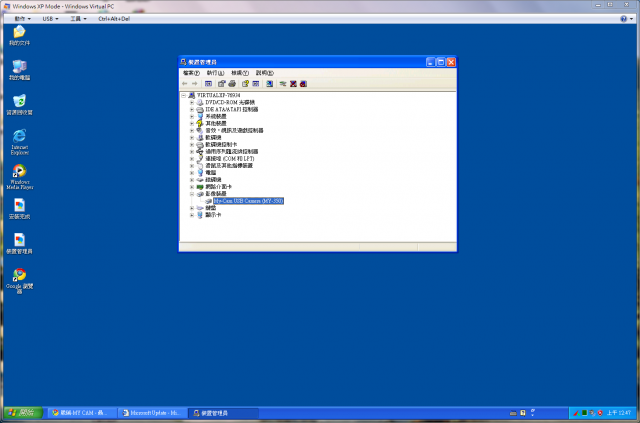This screenshot has height=423, width=640.
Task: Expand the display adapters 顯示卡 node
Action: coord(192,215)
